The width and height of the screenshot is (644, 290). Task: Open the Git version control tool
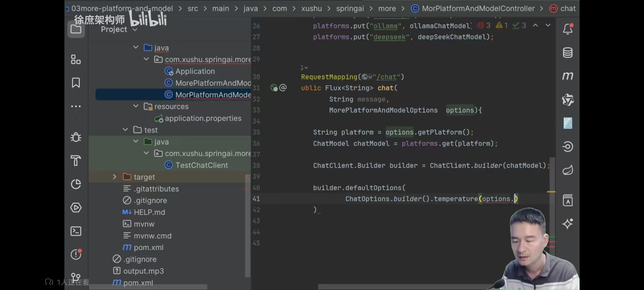pos(76,277)
